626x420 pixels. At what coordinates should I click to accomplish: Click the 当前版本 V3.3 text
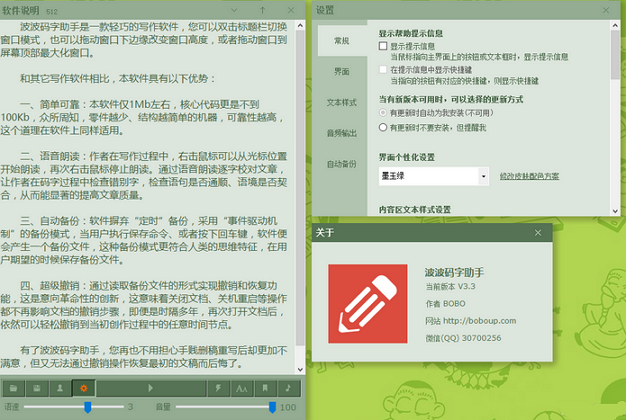[x=450, y=287]
